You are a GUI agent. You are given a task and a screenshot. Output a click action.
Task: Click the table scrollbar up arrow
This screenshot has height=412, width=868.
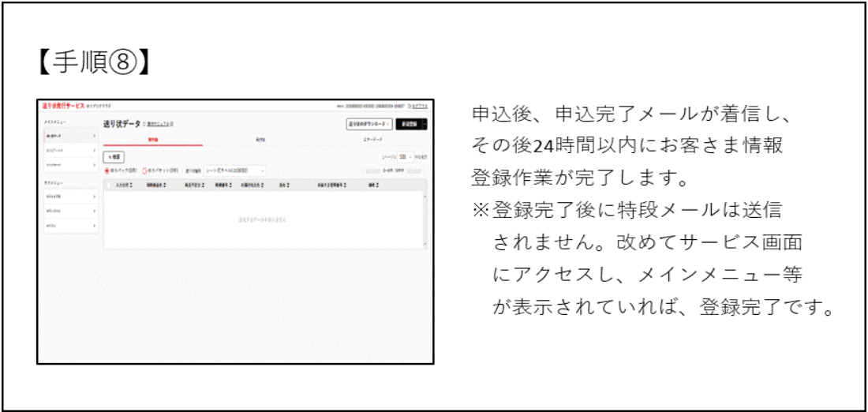point(425,196)
